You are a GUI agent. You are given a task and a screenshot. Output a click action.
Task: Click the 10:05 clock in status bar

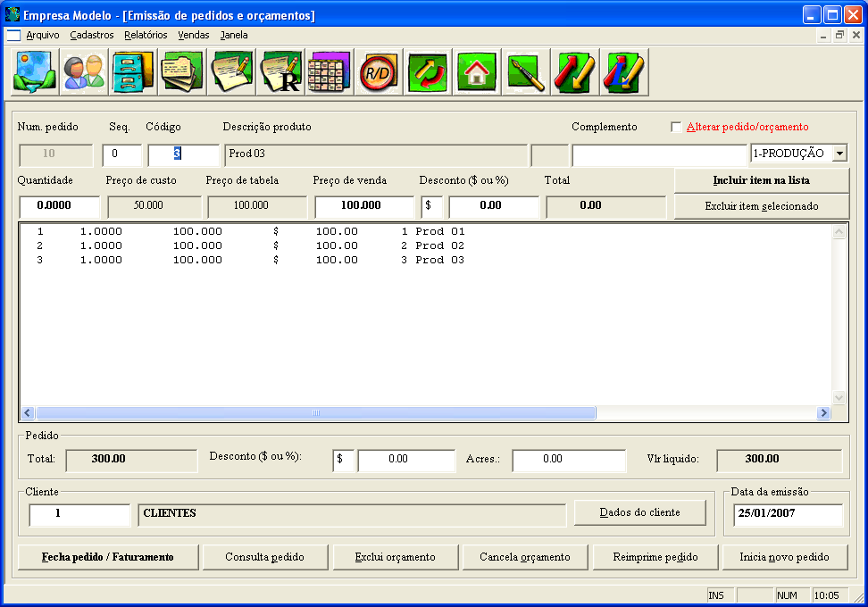click(x=830, y=595)
